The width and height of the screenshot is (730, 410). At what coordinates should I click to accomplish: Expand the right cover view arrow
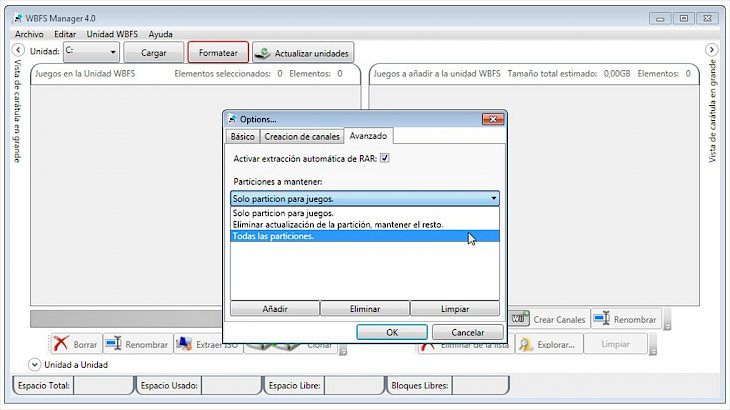[x=711, y=50]
